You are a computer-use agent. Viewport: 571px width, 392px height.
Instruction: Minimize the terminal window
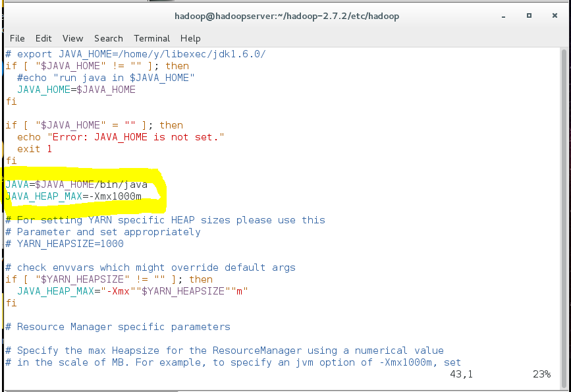pos(504,16)
